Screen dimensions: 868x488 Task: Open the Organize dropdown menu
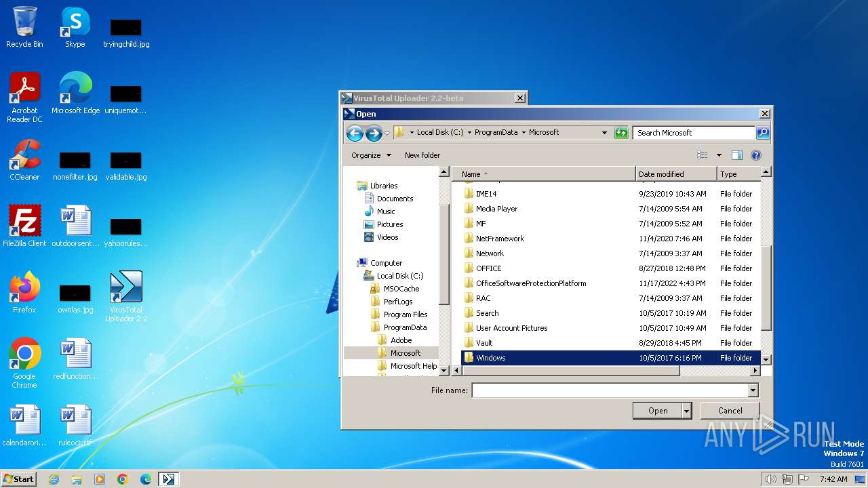tap(371, 155)
